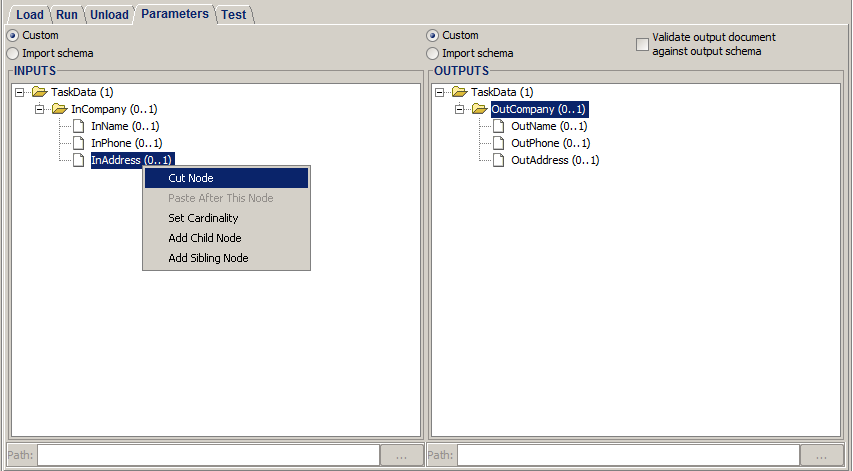This screenshot has height=471, width=853.
Task: Click the InName document icon
Action: 79,126
